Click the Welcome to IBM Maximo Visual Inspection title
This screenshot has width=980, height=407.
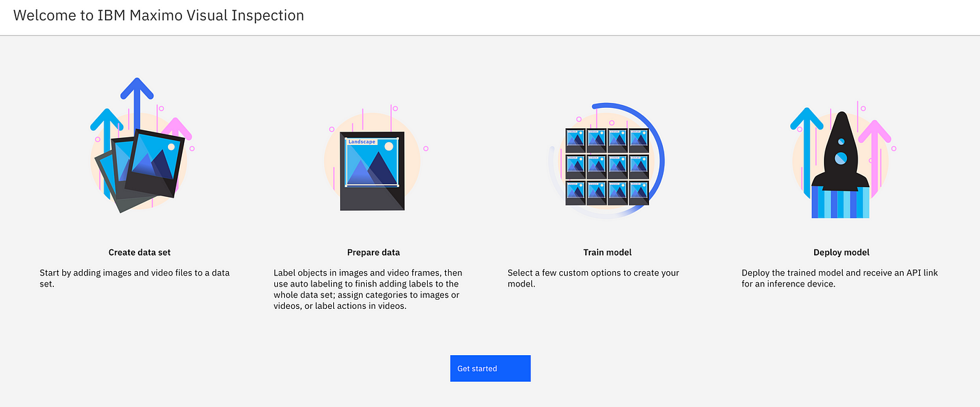159,15
